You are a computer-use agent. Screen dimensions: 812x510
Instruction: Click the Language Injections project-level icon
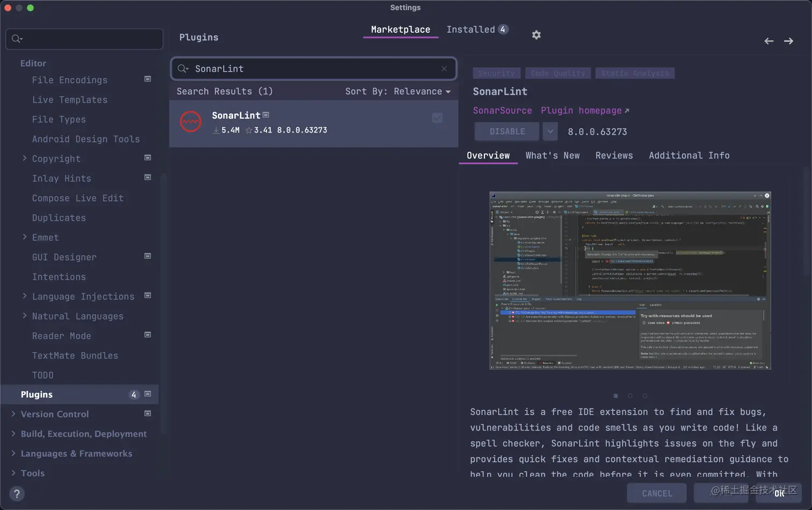(x=148, y=295)
